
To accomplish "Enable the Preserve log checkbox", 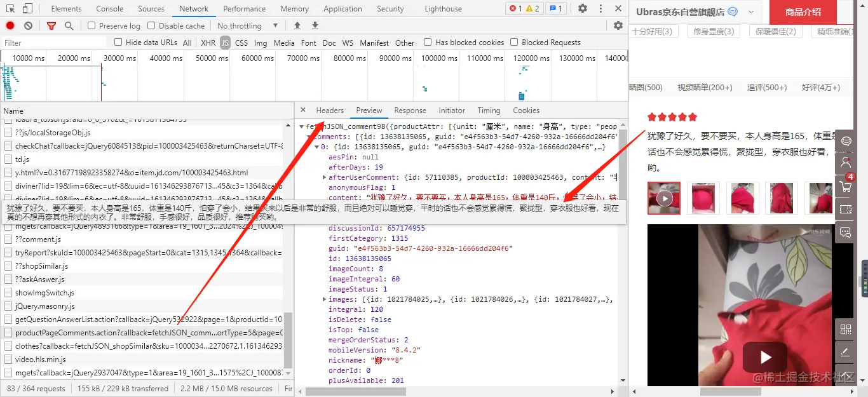I will [92, 25].
